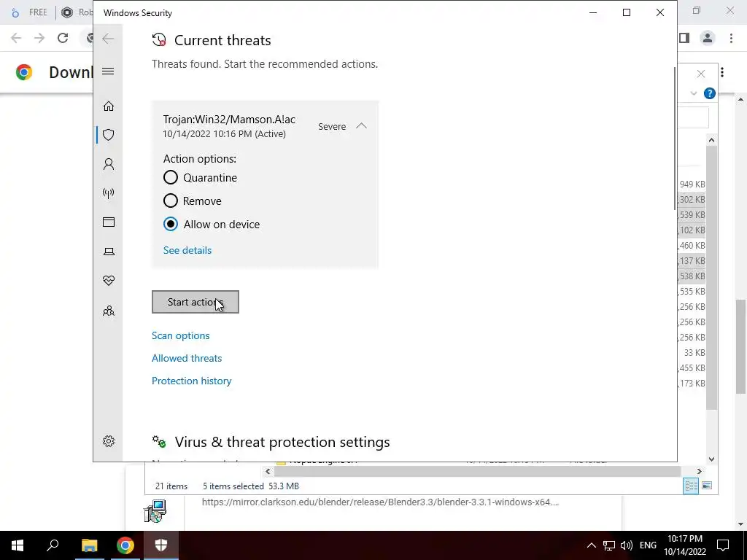Click File Explorer horizontal scrollbar
The width and height of the screenshot is (747, 560).
coord(477,472)
